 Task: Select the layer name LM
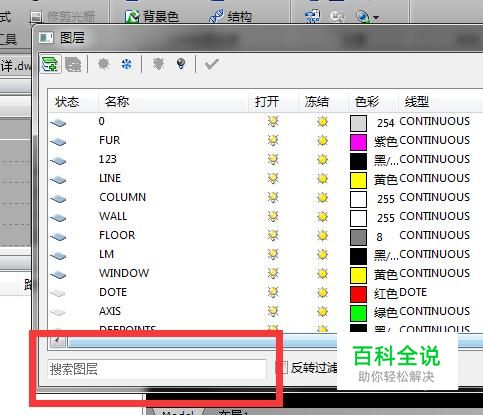pyautogui.click(x=106, y=254)
